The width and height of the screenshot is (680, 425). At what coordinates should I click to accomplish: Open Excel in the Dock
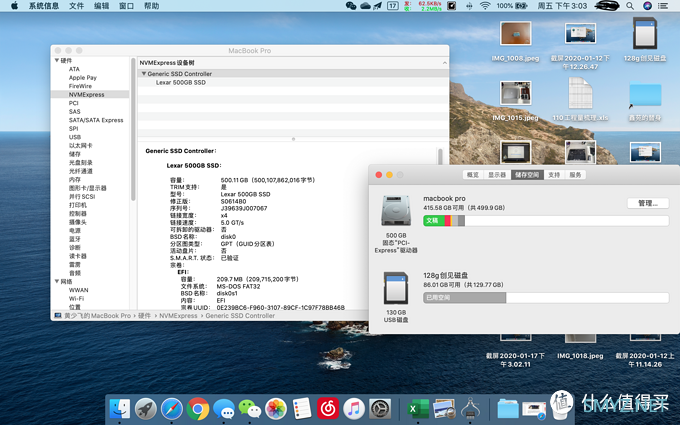click(418, 409)
